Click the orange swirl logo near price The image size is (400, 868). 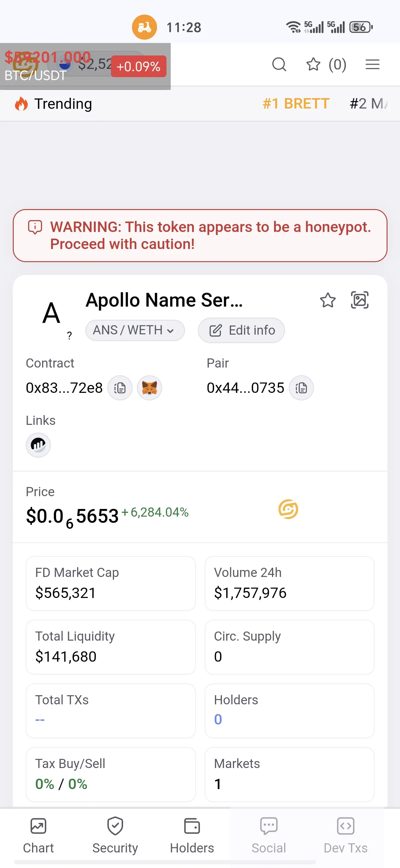[288, 509]
